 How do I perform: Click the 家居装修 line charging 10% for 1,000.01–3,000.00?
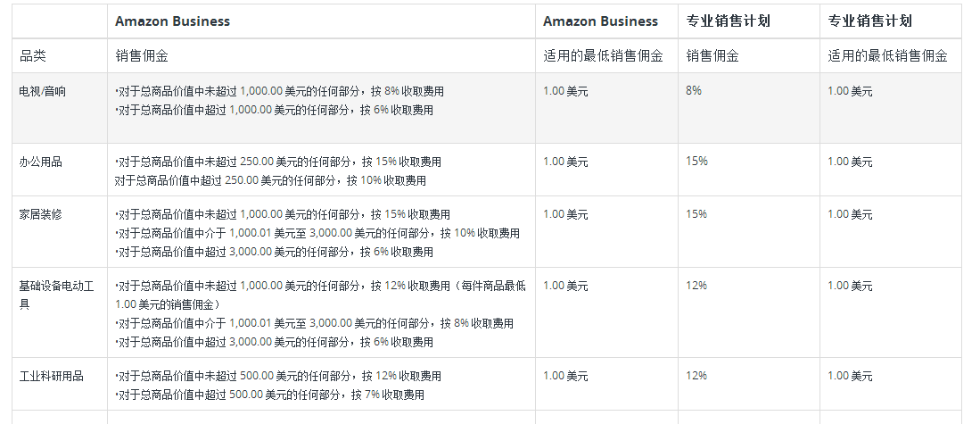(317, 233)
